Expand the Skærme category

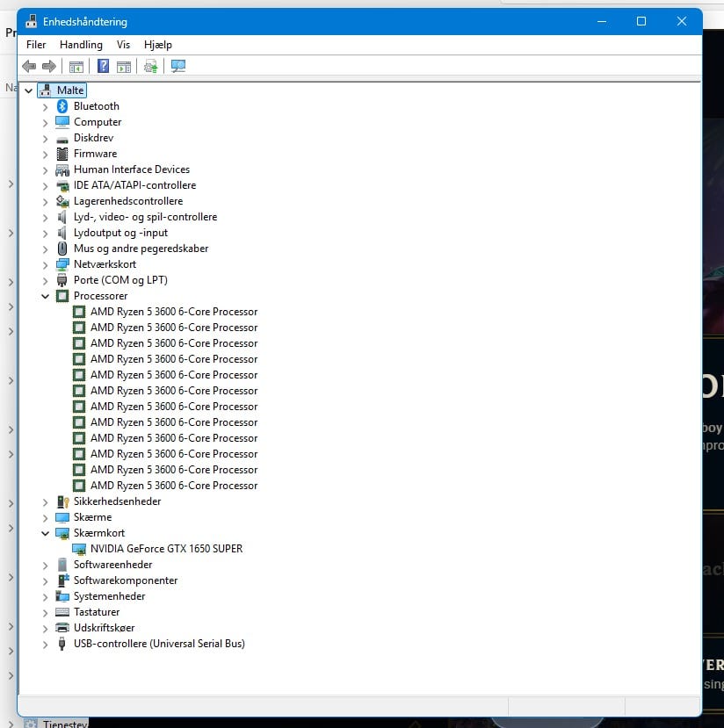pyautogui.click(x=45, y=517)
